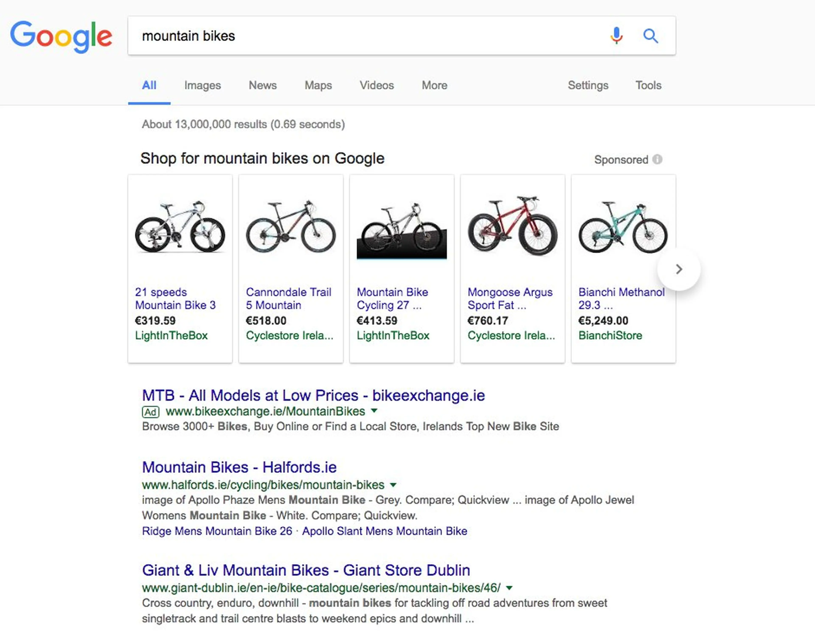This screenshot has width=815, height=644.
Task: Click the green Ad badge by bikeexchange
Action: [150, 412]
